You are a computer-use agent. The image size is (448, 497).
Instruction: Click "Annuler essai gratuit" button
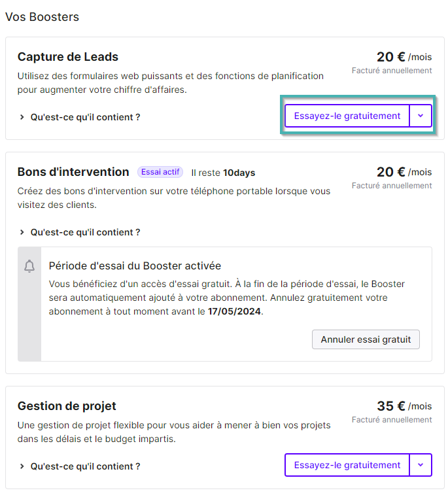click(x=366, y=339)
